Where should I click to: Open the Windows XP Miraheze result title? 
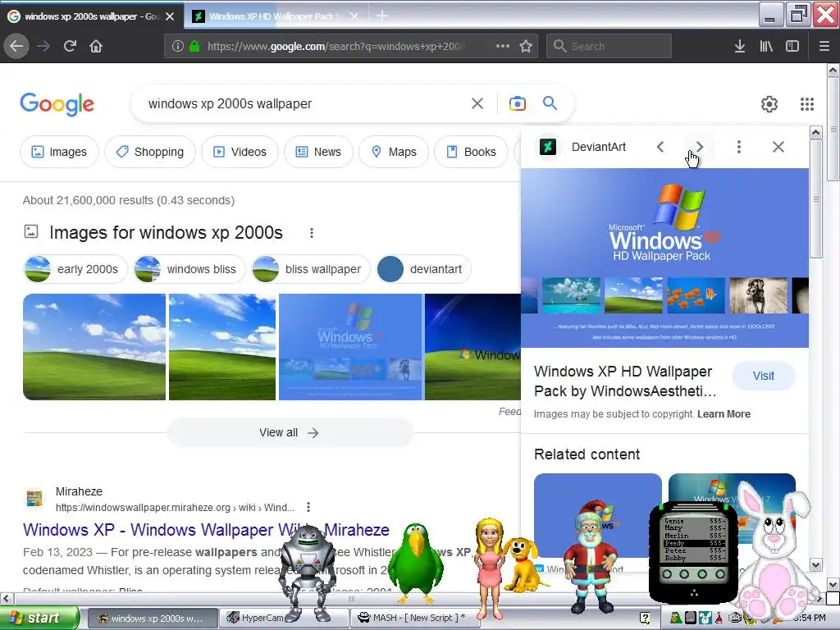tap(206, 530)
